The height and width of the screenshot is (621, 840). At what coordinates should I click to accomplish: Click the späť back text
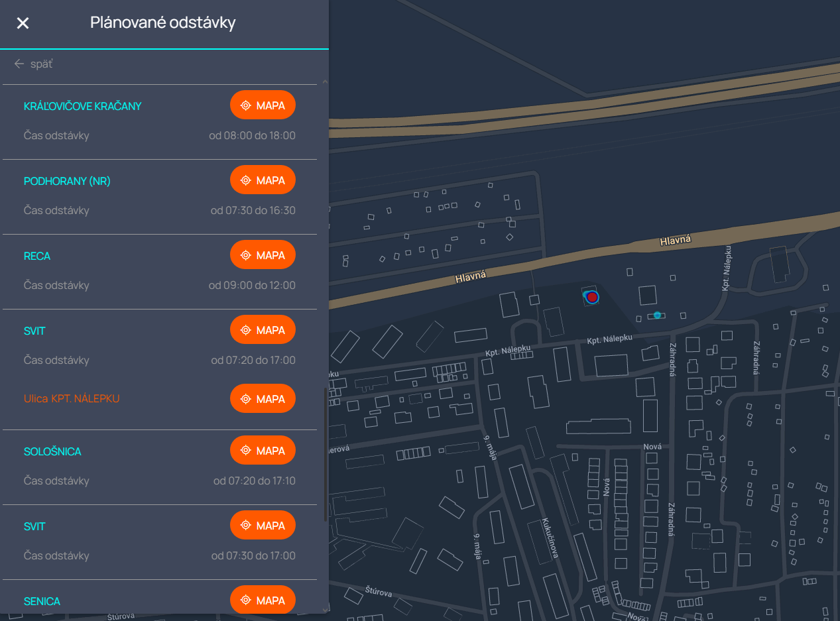pyautogui.click(x=42, y=64)
